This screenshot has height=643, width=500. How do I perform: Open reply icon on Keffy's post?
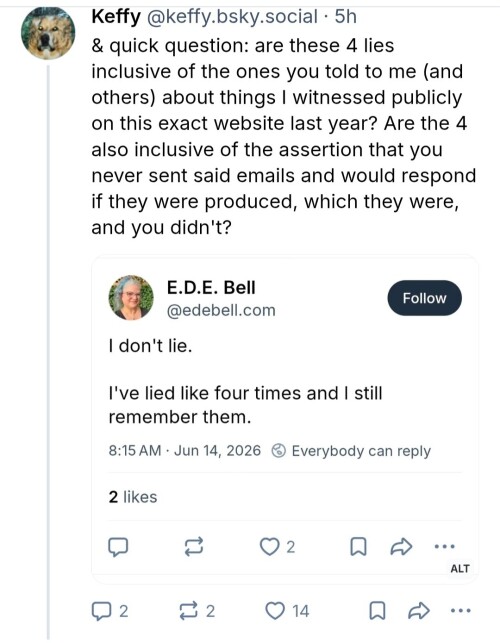tap(100, 611)
